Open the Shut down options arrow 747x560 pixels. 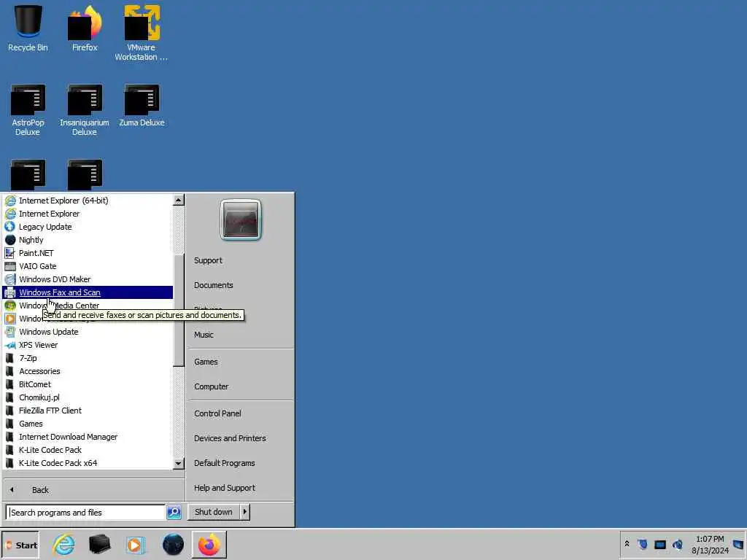click(x=245, y=512)
